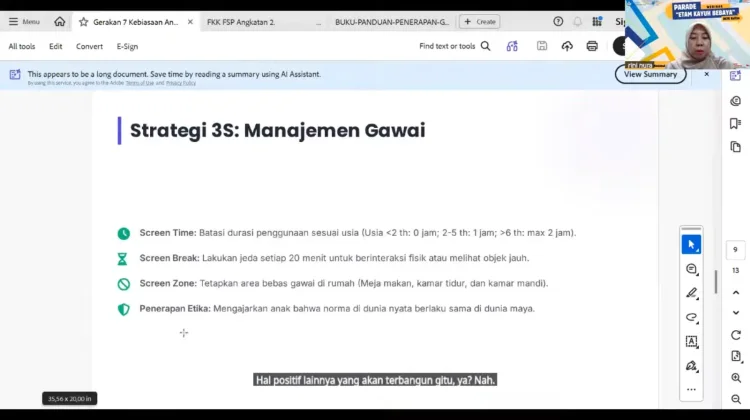Select the arrow selection tool
This screenshot has height=420, width=750.
tap(691, 244)
